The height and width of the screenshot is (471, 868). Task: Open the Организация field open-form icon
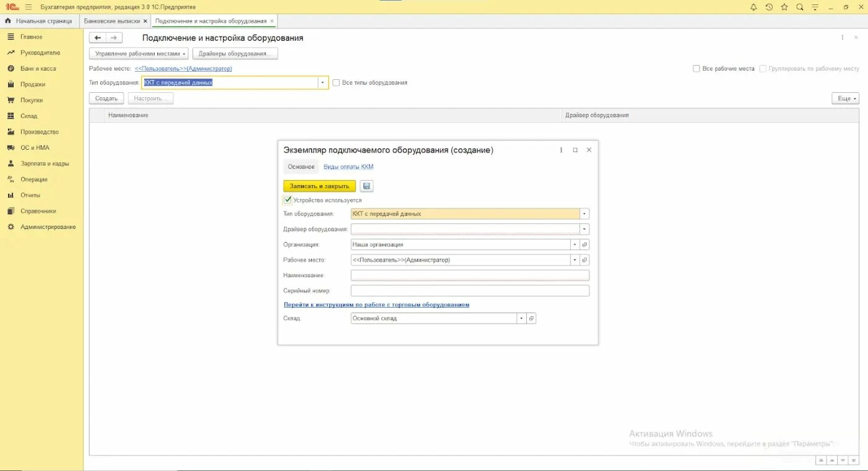click(584, 244)
